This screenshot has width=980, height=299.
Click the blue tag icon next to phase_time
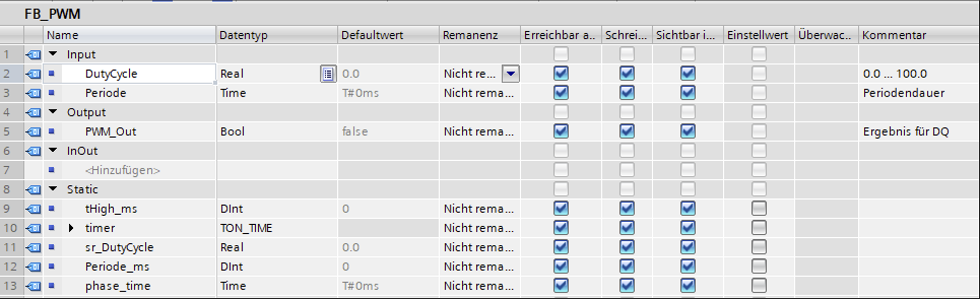[33, 286]
